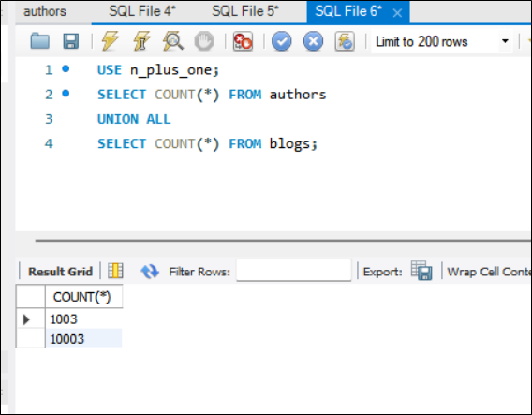This screenshot has width=532, height=415.
Task: Stop query execution hand icon
Action: tap(204, 41)
